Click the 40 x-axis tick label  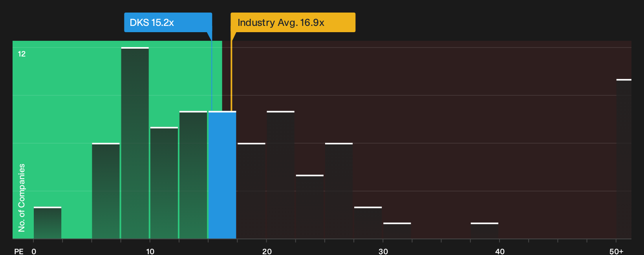point(500,251)
